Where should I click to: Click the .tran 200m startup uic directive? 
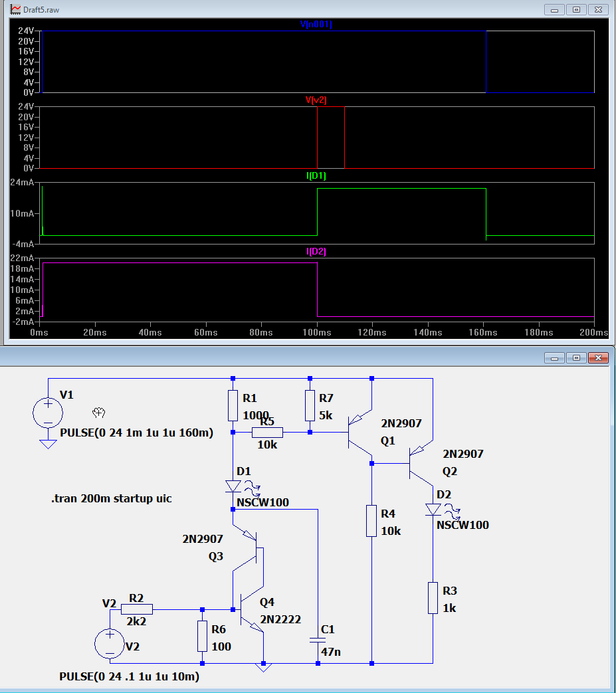(x=112, y=498)
